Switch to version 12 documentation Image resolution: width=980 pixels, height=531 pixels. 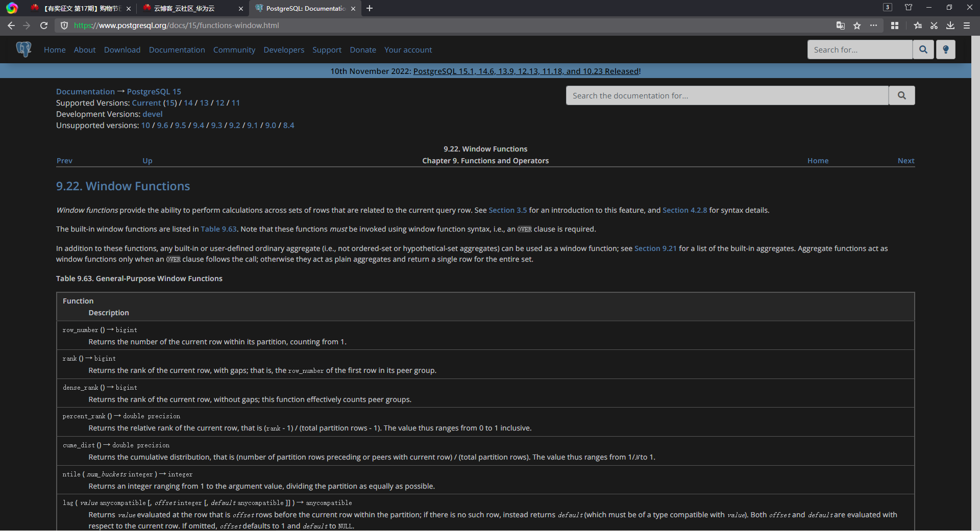click(x=220, y=103)
